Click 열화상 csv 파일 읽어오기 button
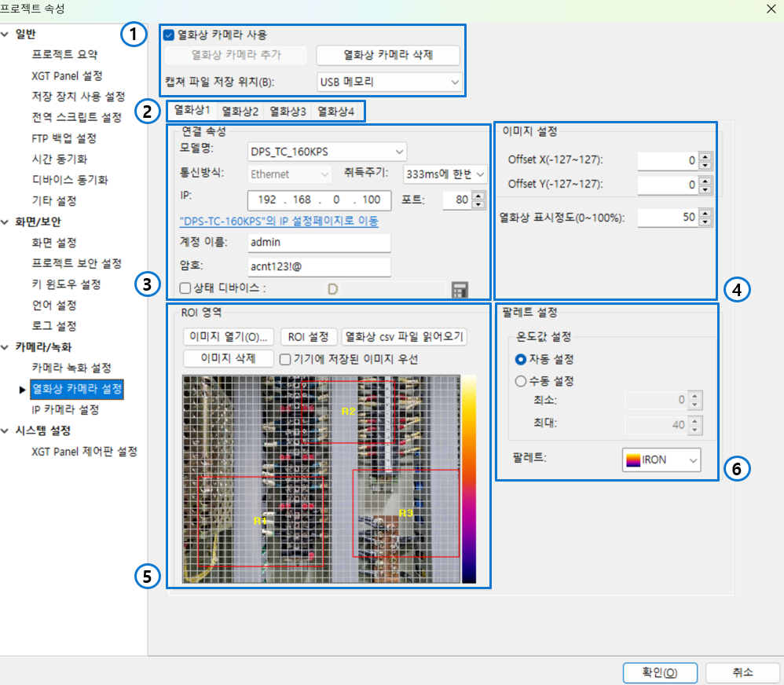Viewport: 784px width, 685px height. 404,337
